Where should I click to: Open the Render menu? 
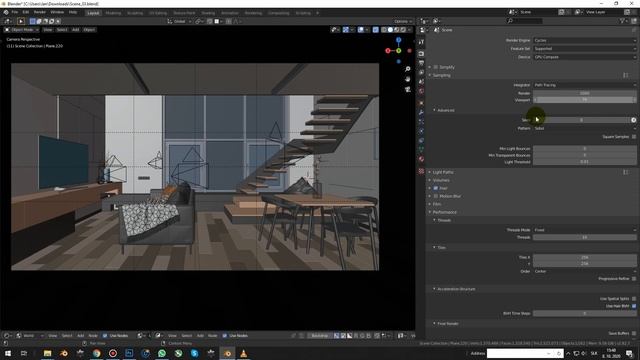(40, 13)
